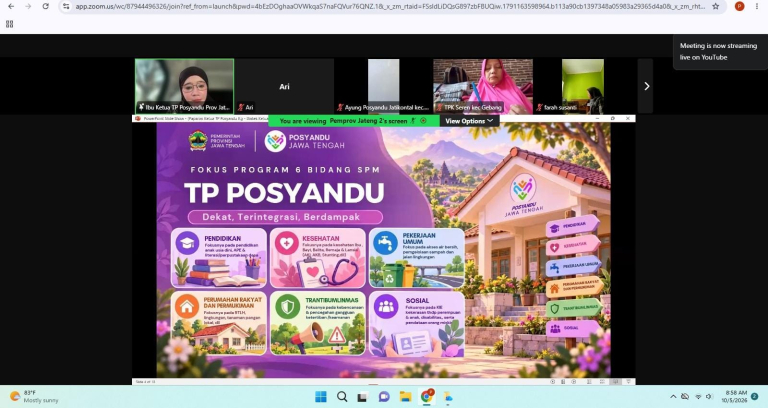The image size is (768, 408).
Task: Select farah susanti video tile
Action: pos(582,86)
